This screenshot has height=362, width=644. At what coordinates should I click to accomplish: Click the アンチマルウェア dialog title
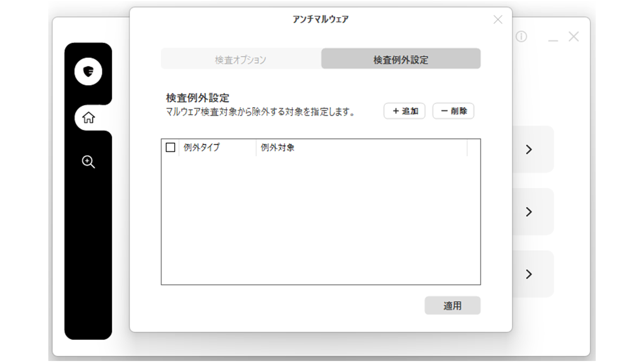pyautogui.click(x=320, y=20)
